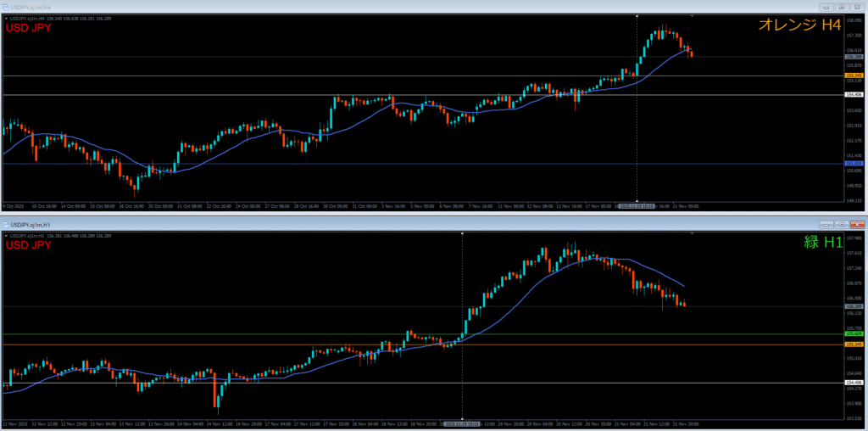Image resolution: width=868 pixels, height=431 pixels.
Task: Click the H1 chart window title icon
Action: pyautogui.click(x=5, y=224)
